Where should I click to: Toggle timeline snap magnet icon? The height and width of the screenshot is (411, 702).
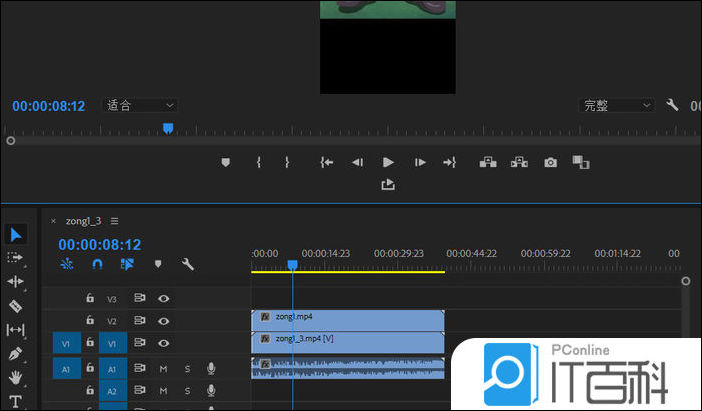pos(97,265)
